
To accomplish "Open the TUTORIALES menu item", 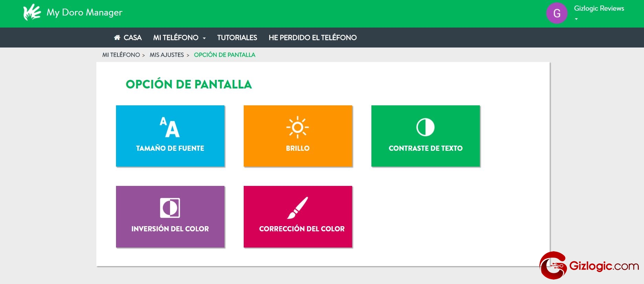I will point(237,38).
